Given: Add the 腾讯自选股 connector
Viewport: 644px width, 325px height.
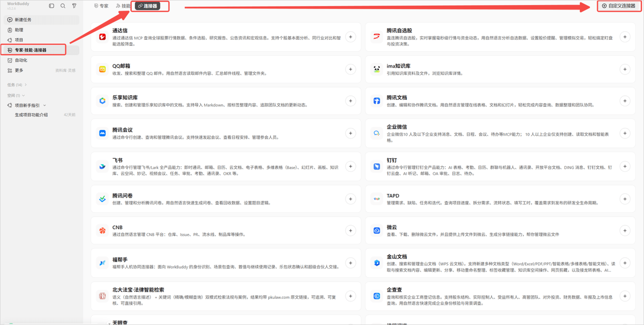Looking at the screenshot, I should [x=625, y=37].
